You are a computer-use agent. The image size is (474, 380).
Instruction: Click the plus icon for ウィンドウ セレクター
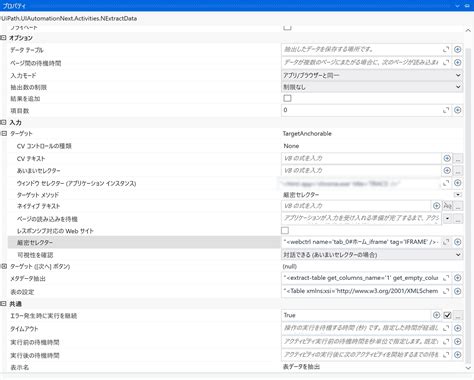[x=457, y=183]
